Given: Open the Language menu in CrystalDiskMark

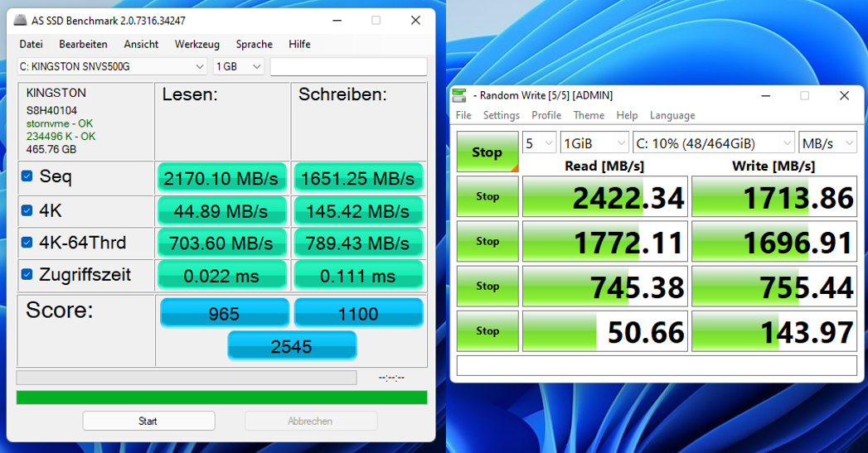Looking at the screenshot, I should (x=672, y=115).
